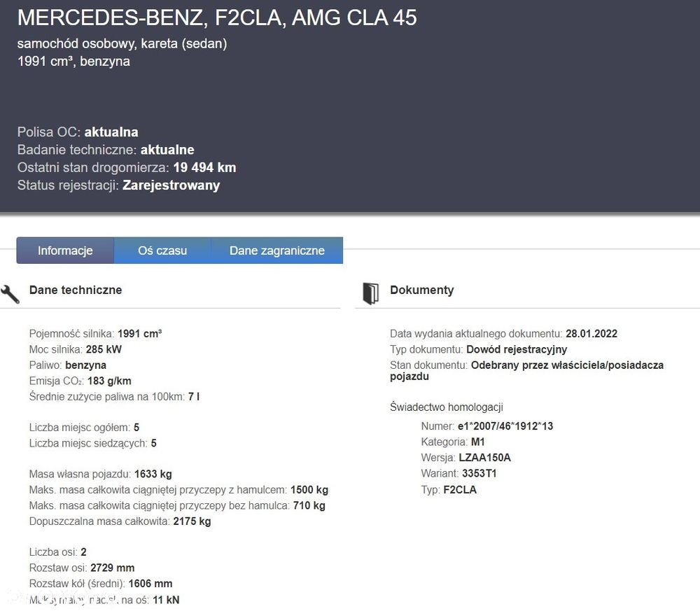The height and width of the screenshot is (611, 700).
Task: Click the wrench icon beside Dane techniczne
Action: pos(10,294)
